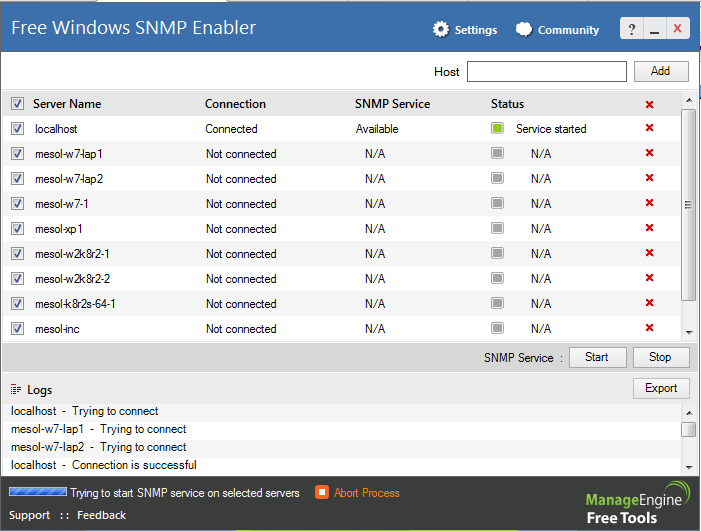This screenshot has width=701, height=531.
Task: Remove mesol-k8r2s-64-1 with its red X
Action: pyautogui.click(x=649, y=303)
